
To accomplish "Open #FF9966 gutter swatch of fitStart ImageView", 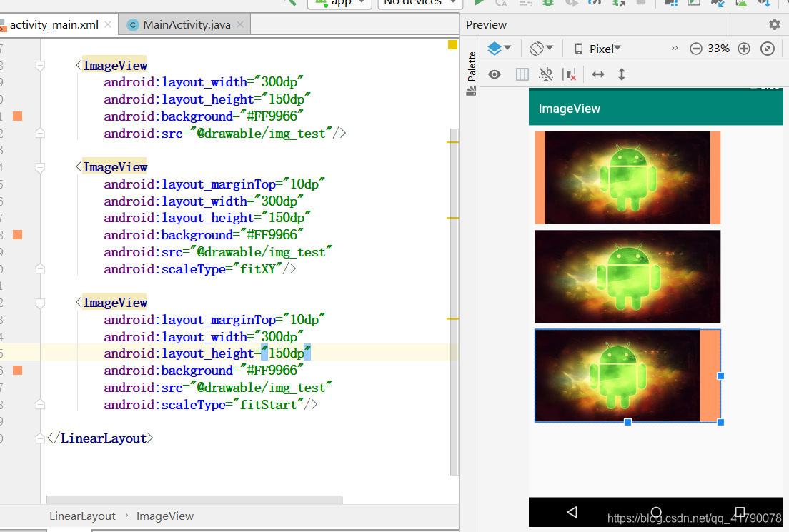I will click(18, 371).
